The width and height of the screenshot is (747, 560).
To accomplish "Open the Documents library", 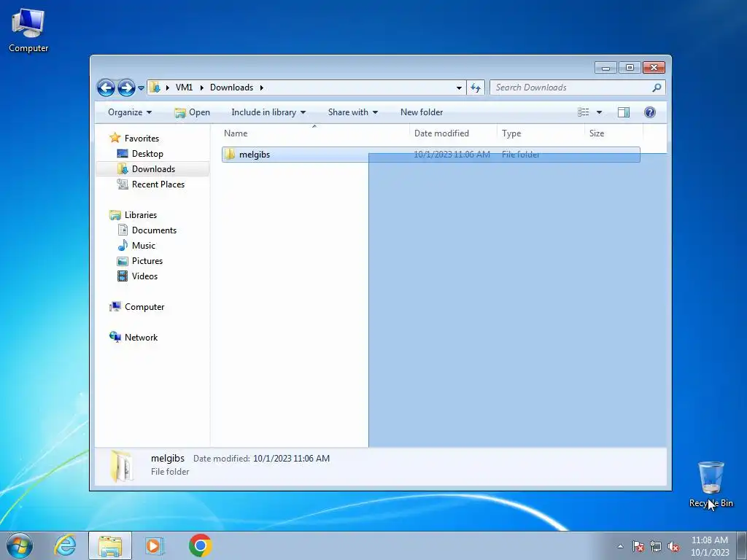I will (x=154, y=230).
